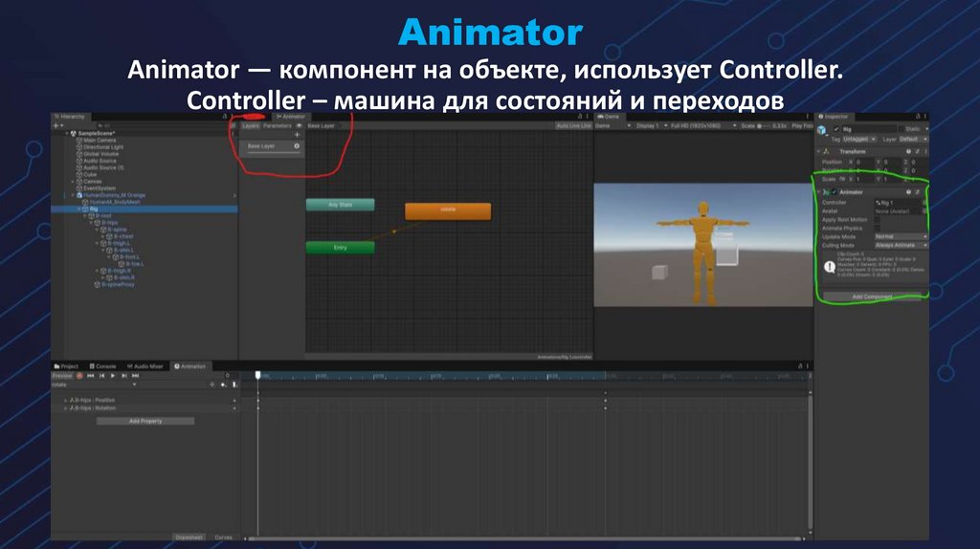The image size is (980, 549).
Task: Expand the Canvas tree item arrow
Action: point(73,182)
